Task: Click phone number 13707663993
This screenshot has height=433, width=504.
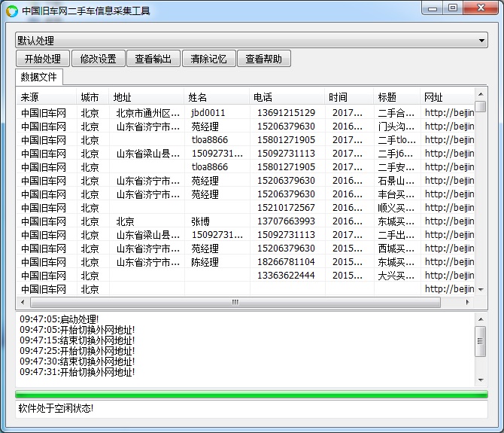Action: point(286,221)
